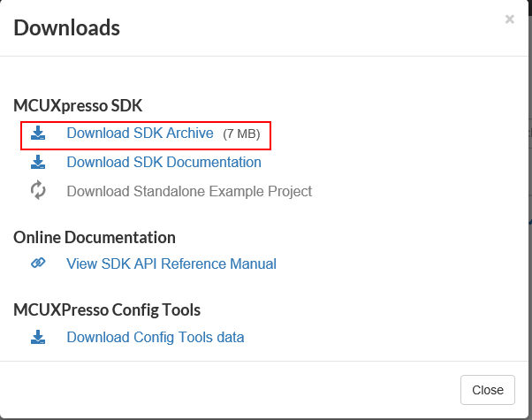
Task: Open the Download SDK Documentation link
Action: [163, 163]
